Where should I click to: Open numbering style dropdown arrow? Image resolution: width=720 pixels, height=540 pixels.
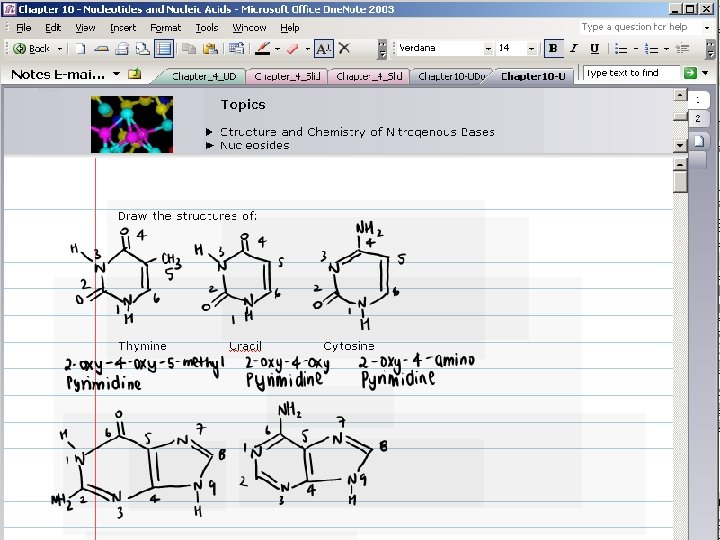tap(666, 49)
